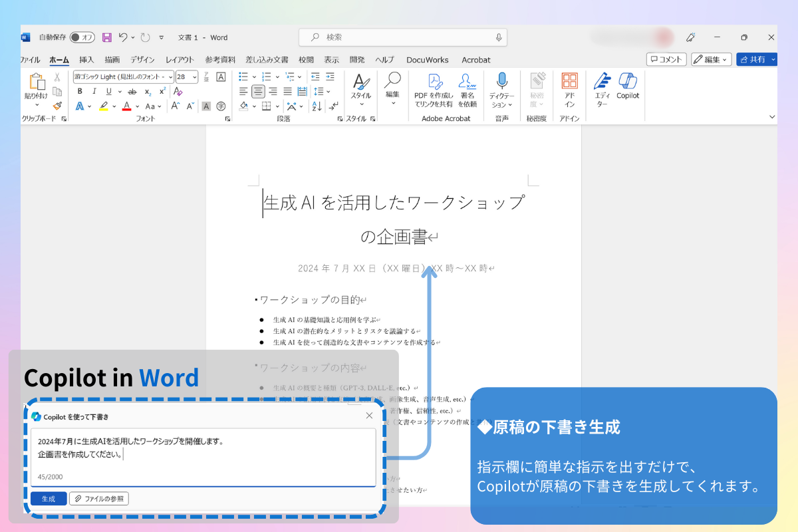Increase paragraph indent
The width and height of the screenshot is (798, 532).
pyautogui.click(x=330, y=77)
